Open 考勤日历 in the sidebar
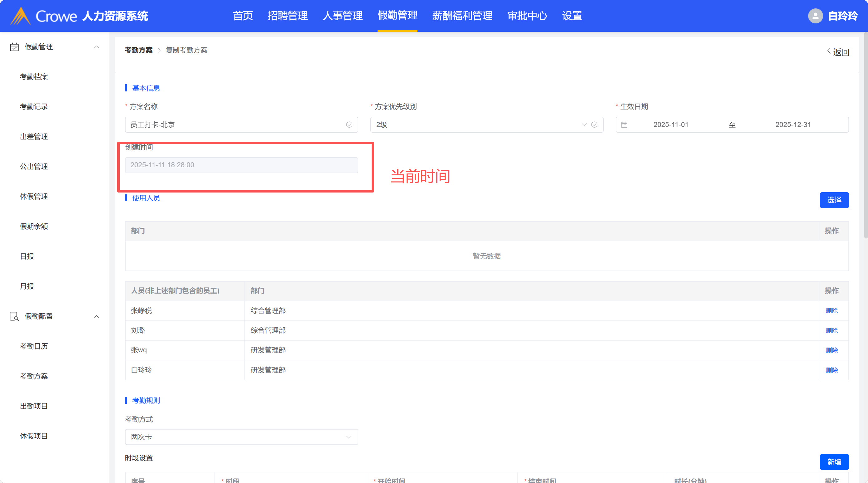 point(34,346)
